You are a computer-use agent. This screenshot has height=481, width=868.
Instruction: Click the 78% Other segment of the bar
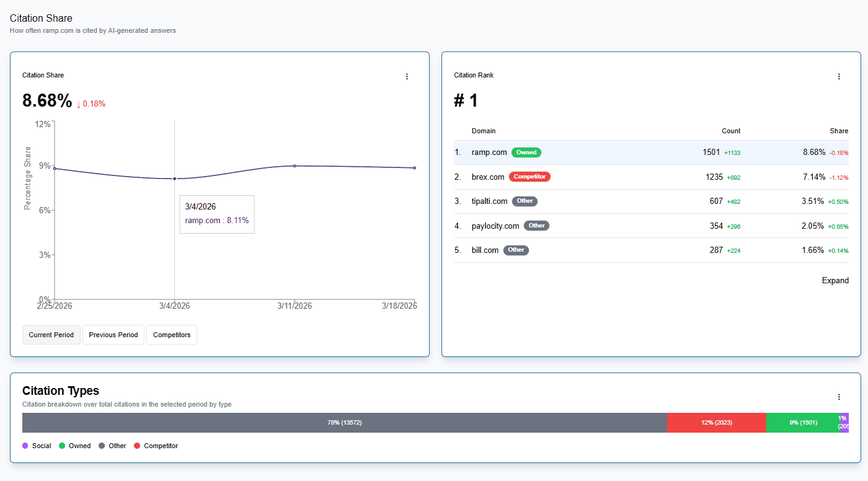[345, 422]
